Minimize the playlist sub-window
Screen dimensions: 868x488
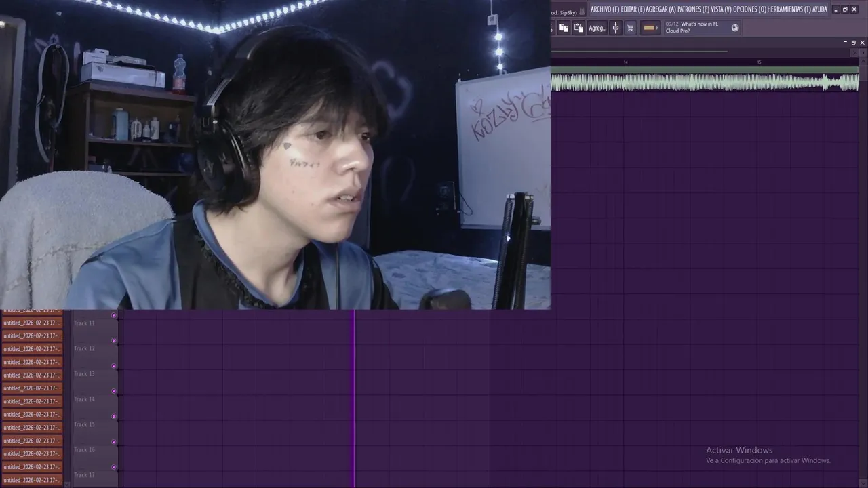click(845, 42)
